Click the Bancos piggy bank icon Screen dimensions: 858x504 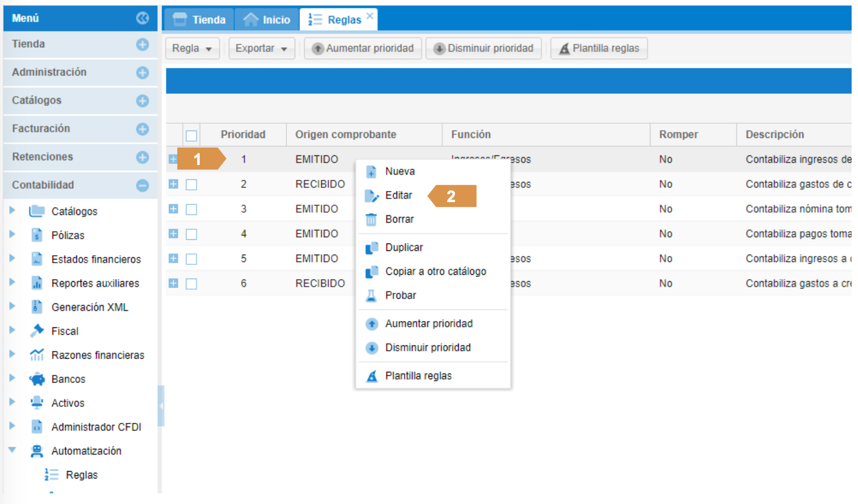[x=37, y=379]
